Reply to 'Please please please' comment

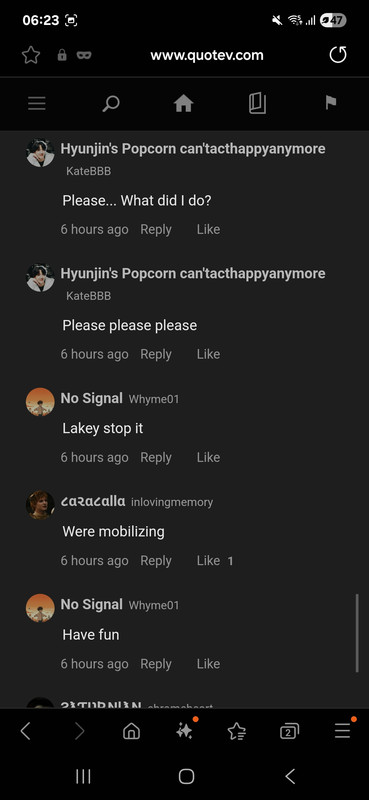pyautogui.click(x=156, y=354)
